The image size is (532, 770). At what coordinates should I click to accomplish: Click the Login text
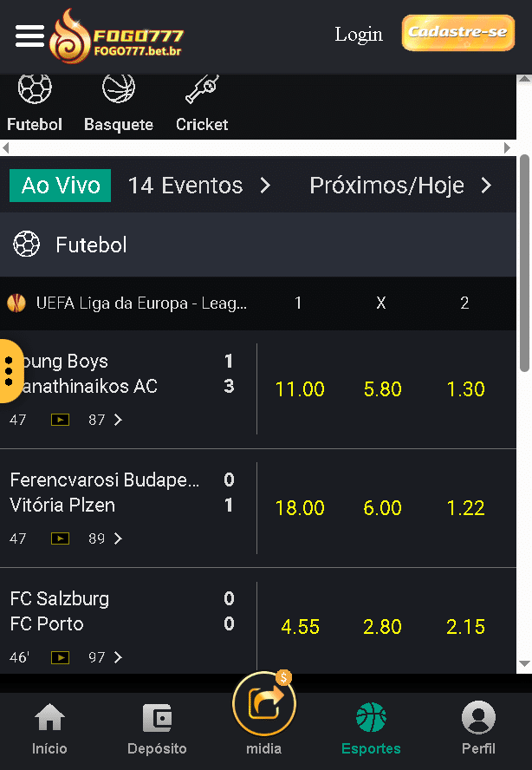[358, 34]
